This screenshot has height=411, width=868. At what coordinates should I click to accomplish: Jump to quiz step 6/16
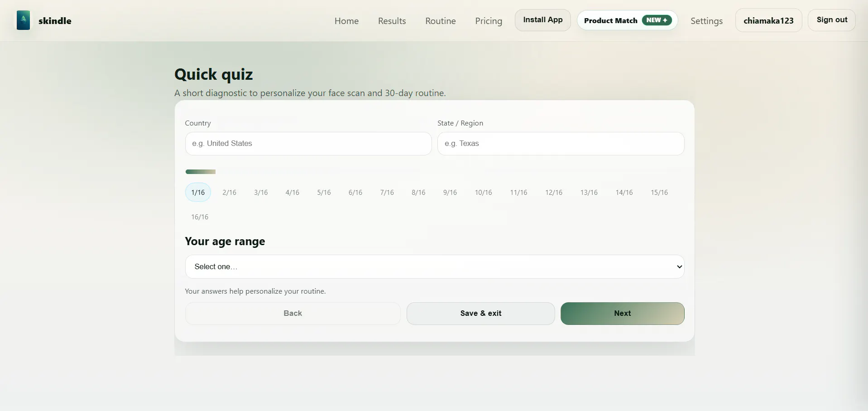tap(355, 193)
